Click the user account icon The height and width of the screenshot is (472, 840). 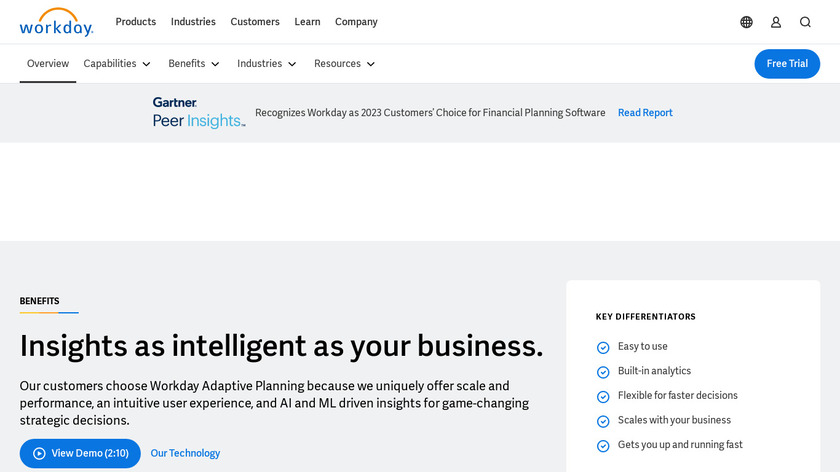point(776,22)
